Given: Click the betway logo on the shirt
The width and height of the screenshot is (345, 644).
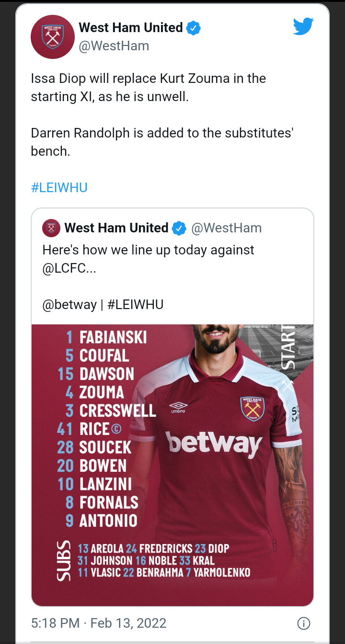Looking at the screenshot, I should pos(213,443).
